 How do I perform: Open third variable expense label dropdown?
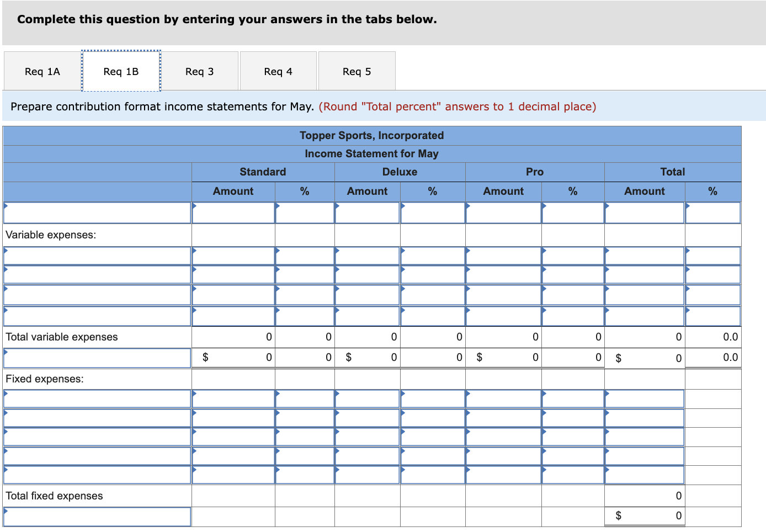pyautogui.click(x=97, y=295)
